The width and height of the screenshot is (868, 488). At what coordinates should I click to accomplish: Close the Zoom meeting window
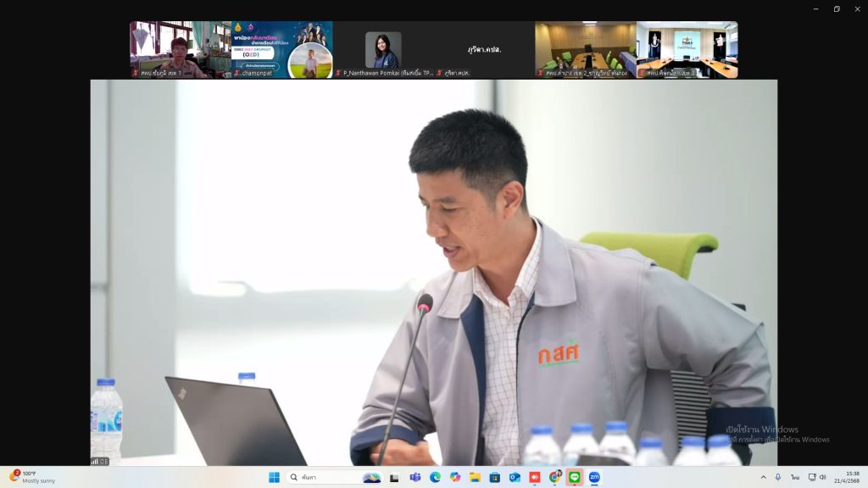(858, 8)
